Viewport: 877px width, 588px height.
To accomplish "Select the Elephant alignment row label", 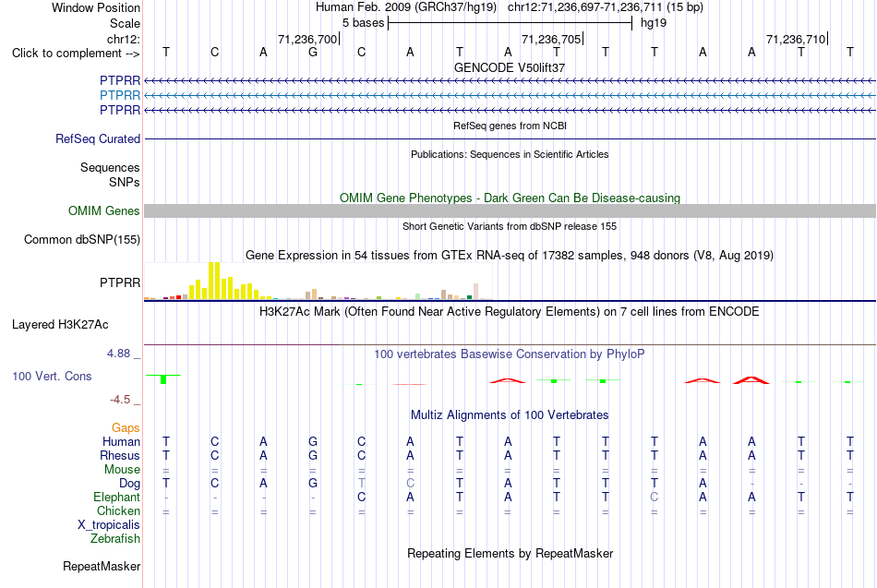I will (x=116, y=498).
